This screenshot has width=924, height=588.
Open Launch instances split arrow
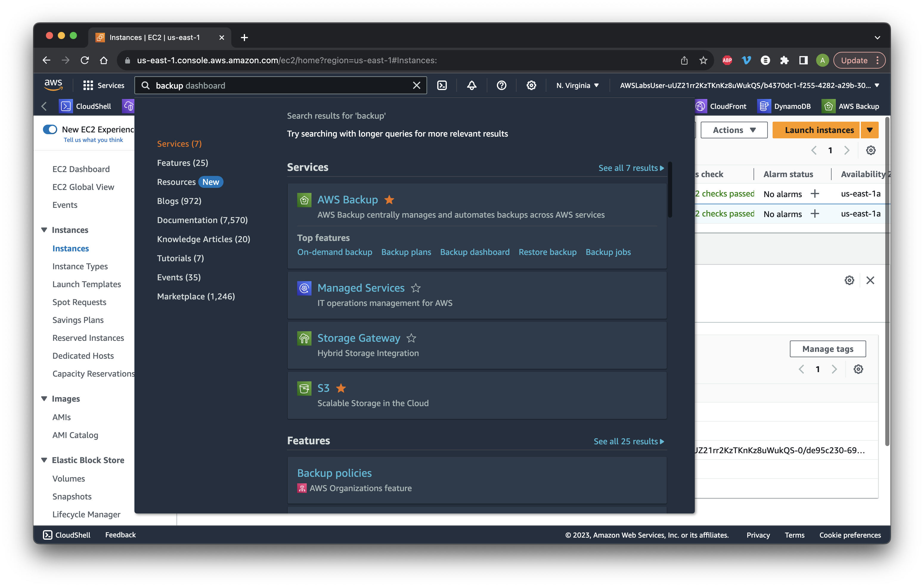pos(869,130)
